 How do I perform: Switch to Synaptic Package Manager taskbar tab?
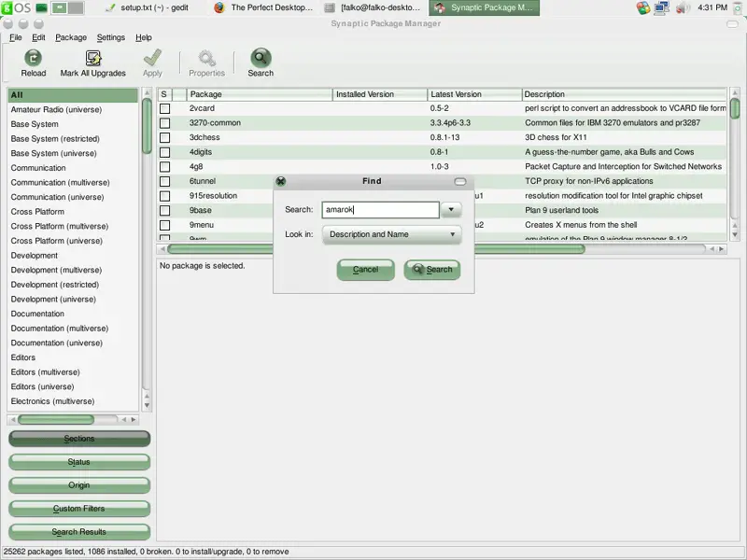484,7
